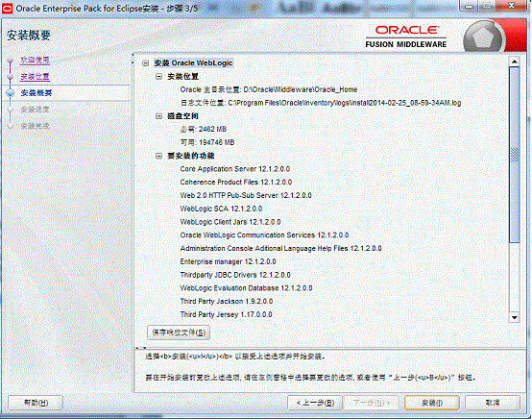This screenshot has width=532, height=419.
Task: Click the Oracle Fusion Middleware logo
Action: 406,37
